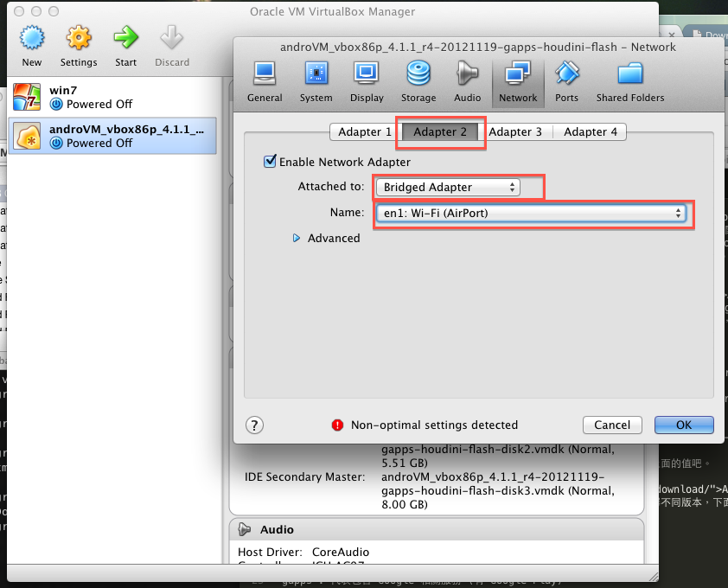Start the selected virtual machine
This screenshot has width=728, height=588.
pyautogui.click(x=125, y=45)
